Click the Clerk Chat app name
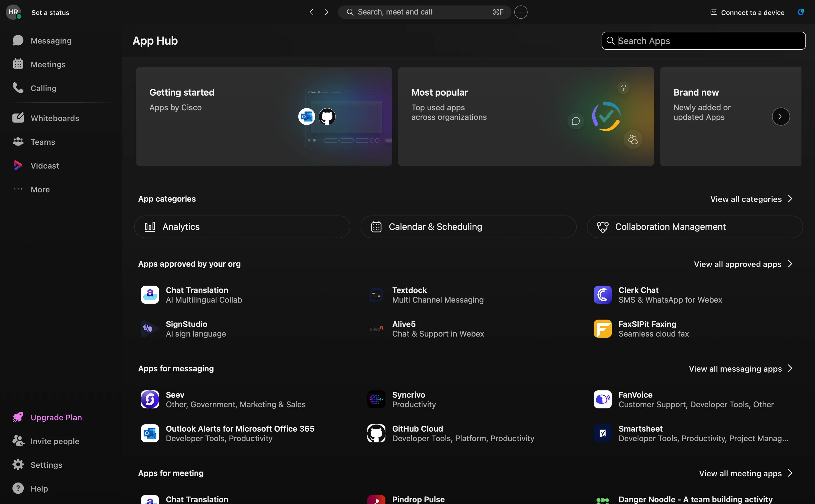The height and width of the screenshot is (504, 815). tap(639, 290)
